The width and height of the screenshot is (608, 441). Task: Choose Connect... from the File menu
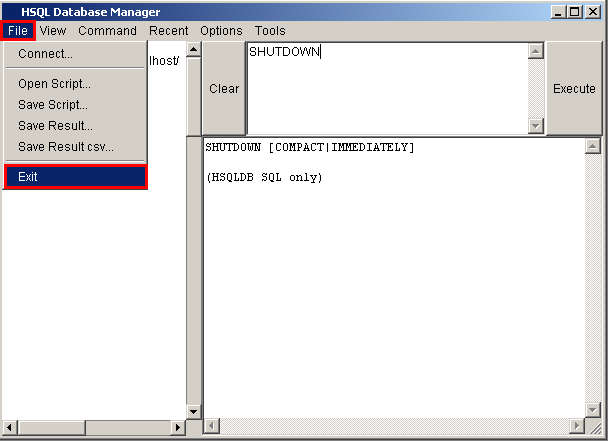46,54
